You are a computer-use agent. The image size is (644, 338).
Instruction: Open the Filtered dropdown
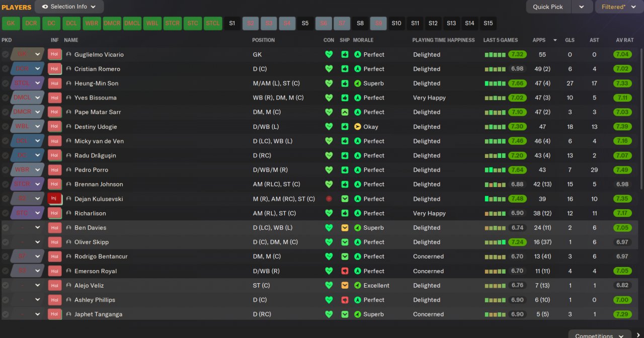pos(619,7)
